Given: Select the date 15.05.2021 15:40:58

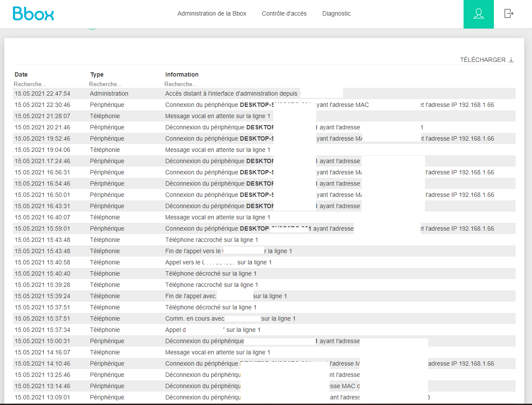Looking at the screenshot, I should pos(42,262).
